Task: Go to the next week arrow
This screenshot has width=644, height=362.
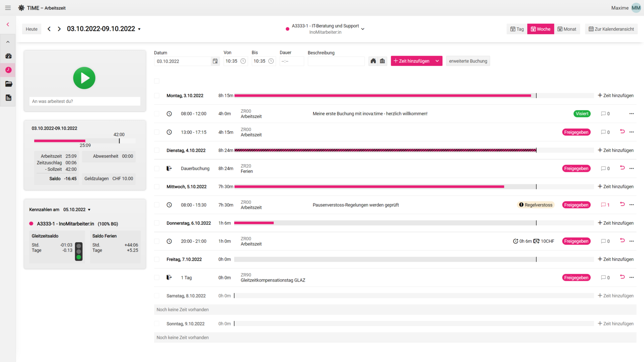Action: pyautogui.click(x=59, y=29)
